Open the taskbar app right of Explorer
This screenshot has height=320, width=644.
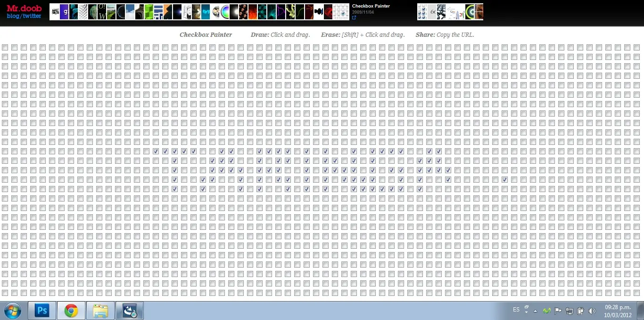pos(130,311)
